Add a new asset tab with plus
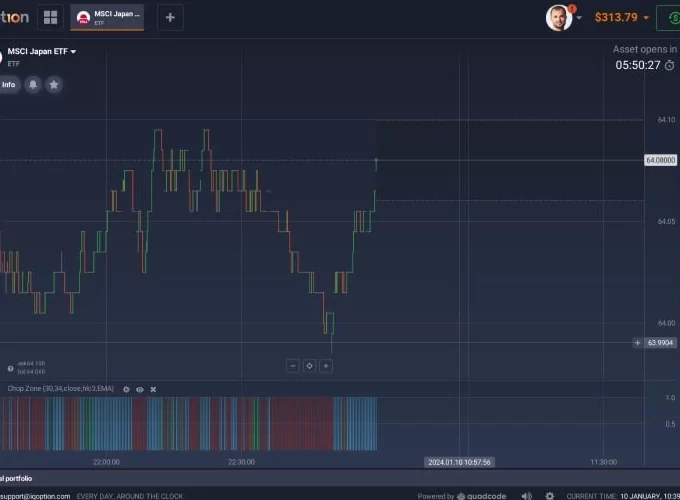Viewport: 680px width, 500px height. click(170, 17)
